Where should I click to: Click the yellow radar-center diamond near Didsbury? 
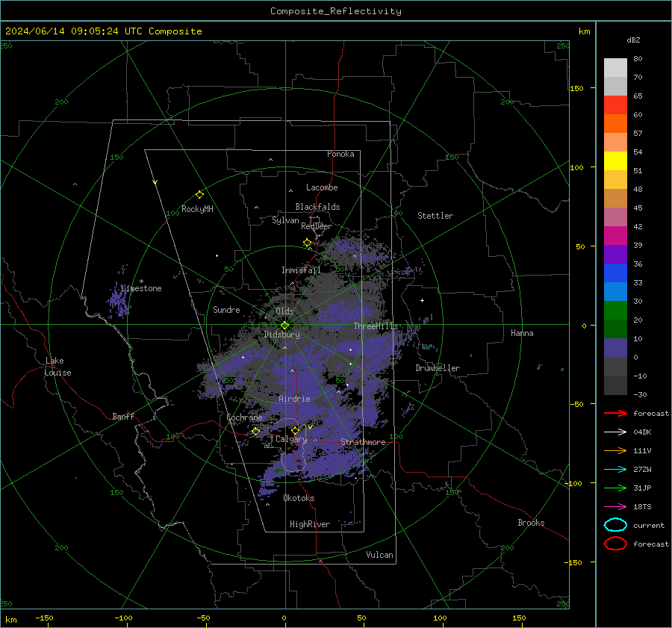coord(284,326)
